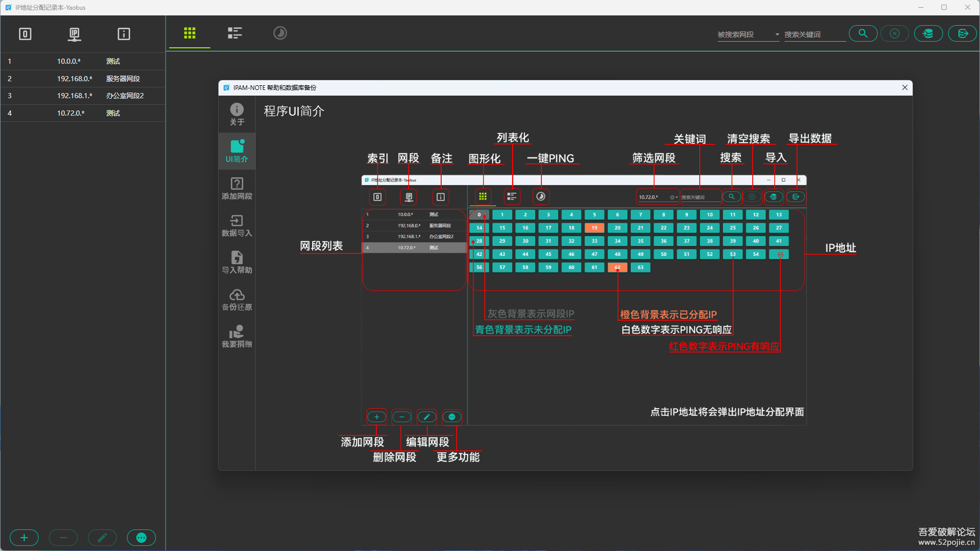Select the 192.168.0.* 服务器网段 row

(82, 79)
